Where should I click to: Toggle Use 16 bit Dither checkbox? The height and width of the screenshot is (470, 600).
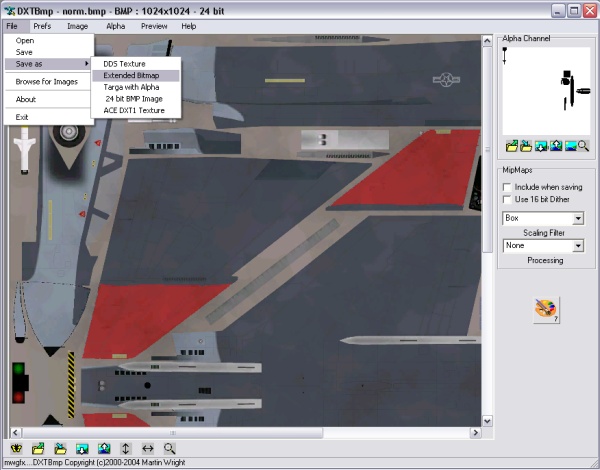[508, 200]
